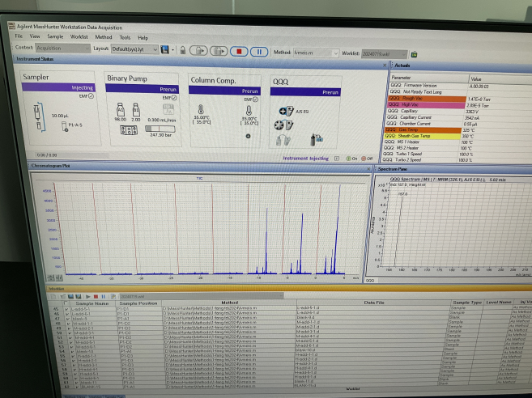Click the QQQ calibrant bottle icon
This screenshot has width=532, height=398.
pyautogui.click(x=283, y=140)
